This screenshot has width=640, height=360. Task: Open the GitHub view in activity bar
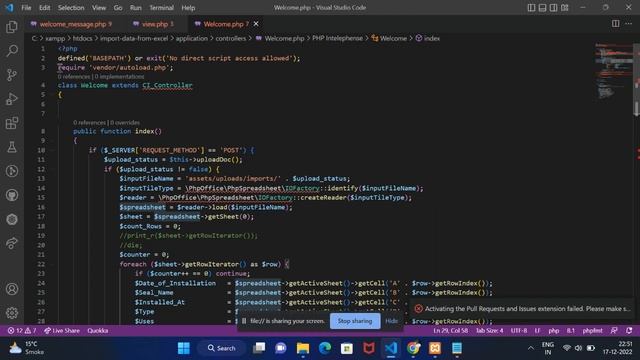click(x=12, y=196)
